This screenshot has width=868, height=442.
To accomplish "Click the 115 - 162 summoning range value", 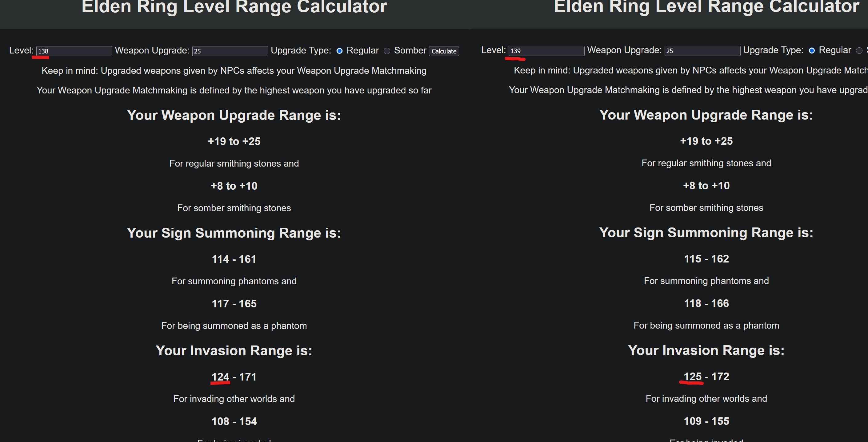I will pos(706,259).
